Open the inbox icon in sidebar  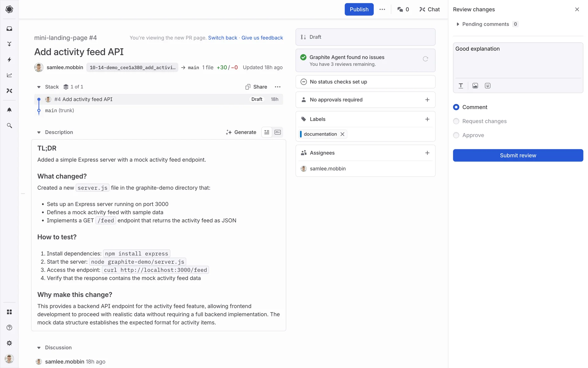click(x=9, y=29)
